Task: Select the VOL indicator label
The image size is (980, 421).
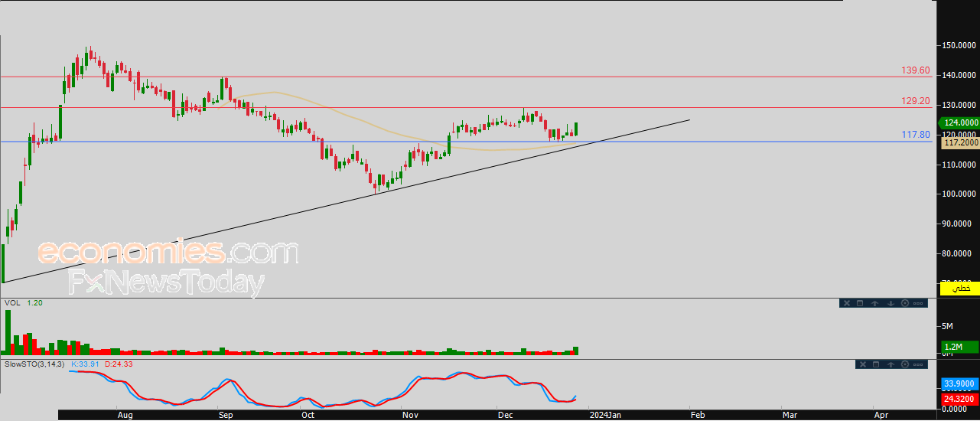Action: point(12,303)
